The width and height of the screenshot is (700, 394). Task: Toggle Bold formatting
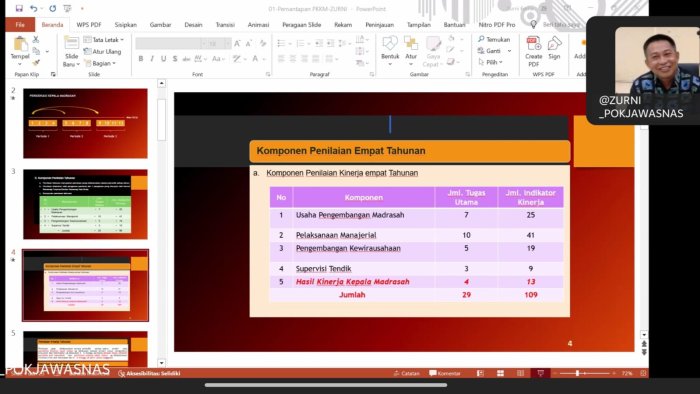point(141,58)
